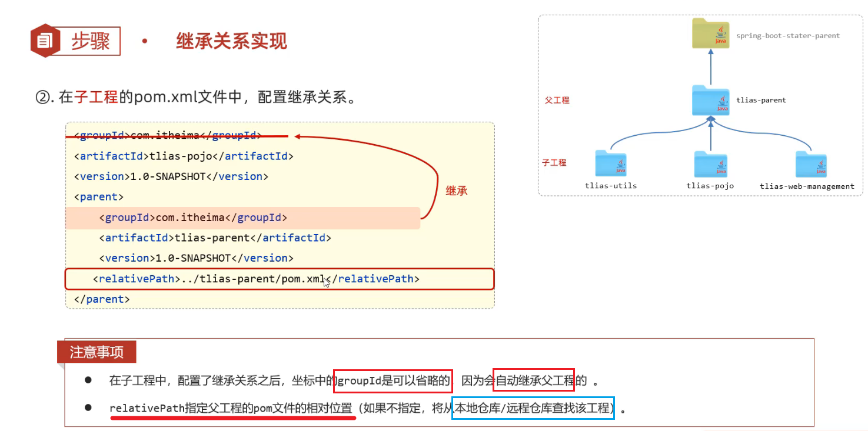Click the blue-boxed 本地仓库/远程仓库 text
Image resolution: width=868 pixels, height=431 pixels.
pyautogui.click(x=533, y=407)
